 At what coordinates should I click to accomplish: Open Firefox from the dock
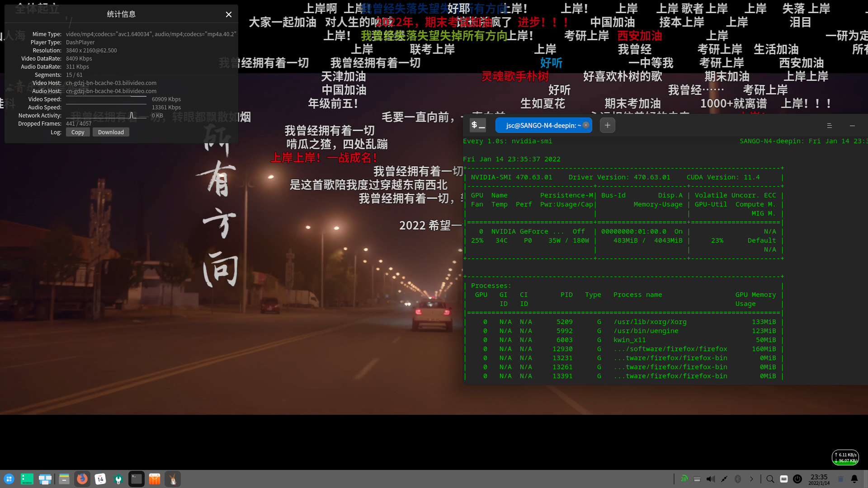(x=82, y=479)
